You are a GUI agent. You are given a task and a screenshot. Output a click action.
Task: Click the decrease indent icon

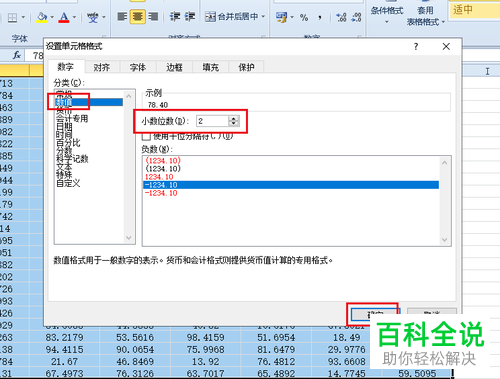tap(175, 16)
